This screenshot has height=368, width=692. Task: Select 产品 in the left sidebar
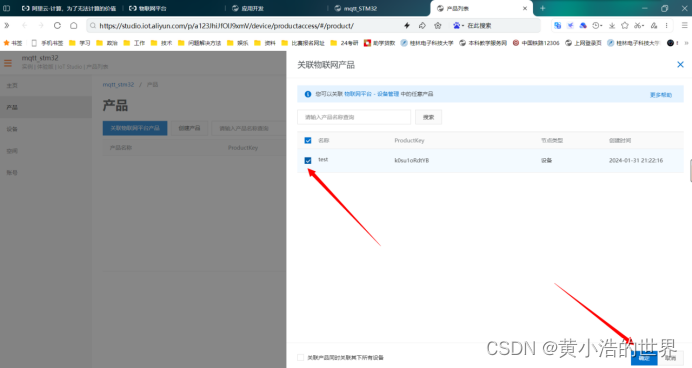pyautogui.click(x=46, y=107)
